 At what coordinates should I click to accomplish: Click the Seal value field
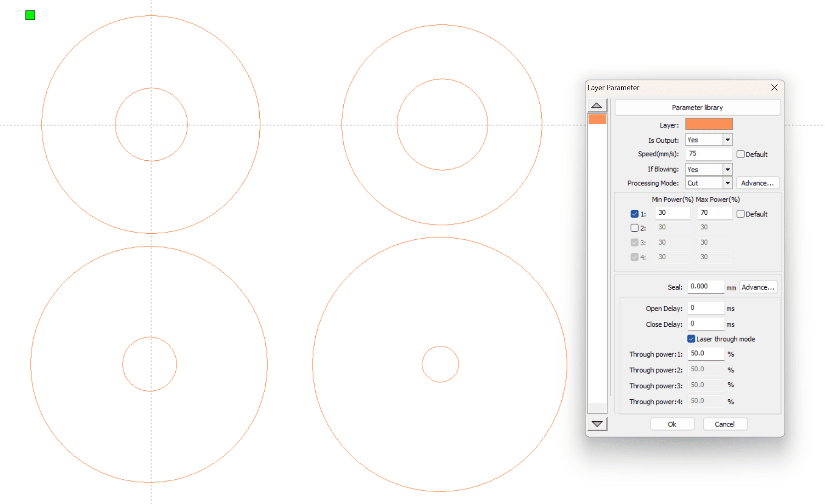click(706, 286)
